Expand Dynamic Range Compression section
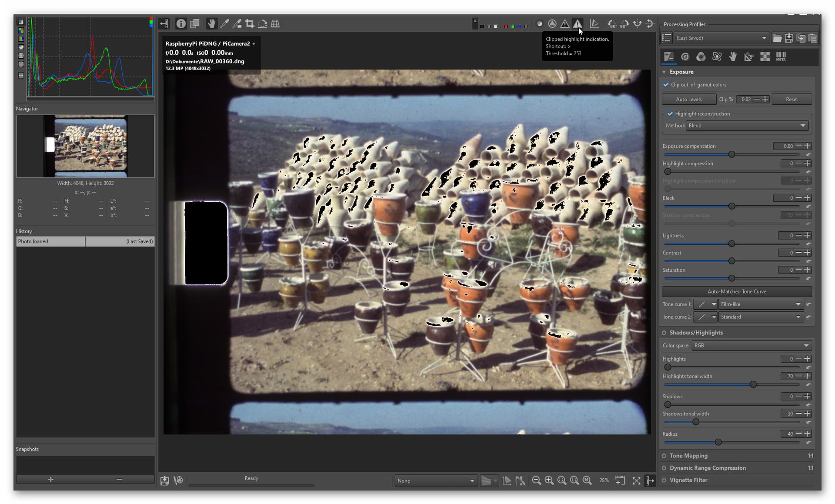The width and height of the screenshot is (835, 504). click(708, 468)
